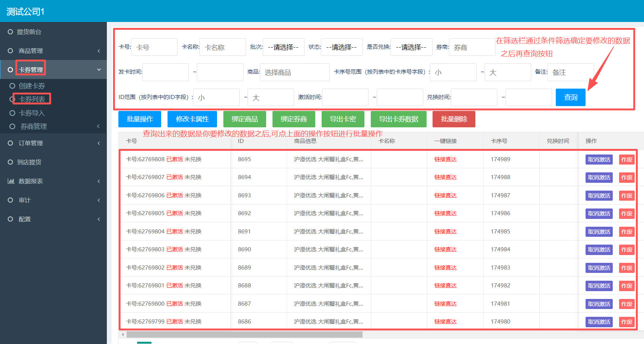Click the 导出卡密 button
644x344 pixels.
pyautogui.click(x=343, y=119)
